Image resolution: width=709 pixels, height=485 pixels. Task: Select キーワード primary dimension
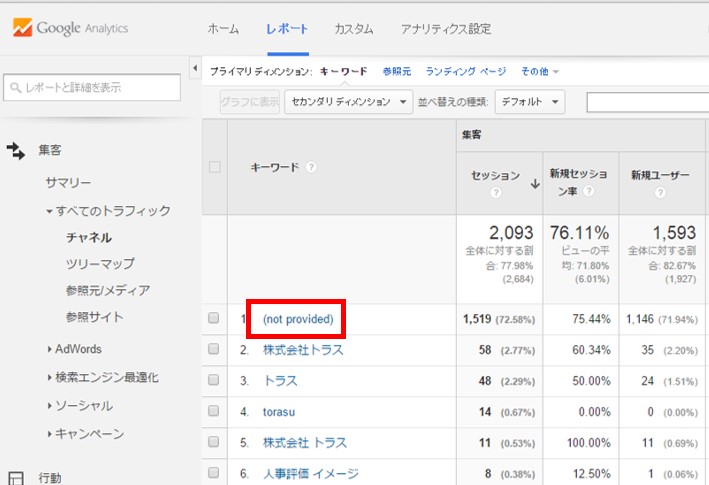pos(344,71)
